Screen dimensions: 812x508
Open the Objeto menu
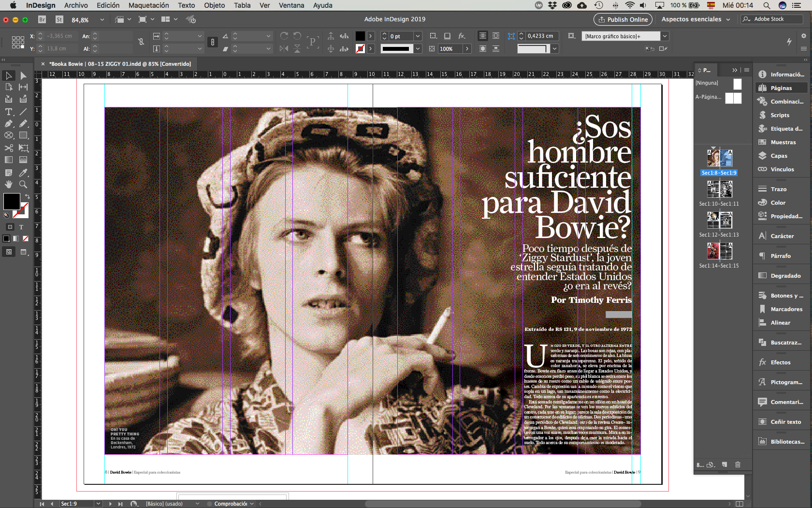[214, 5]
